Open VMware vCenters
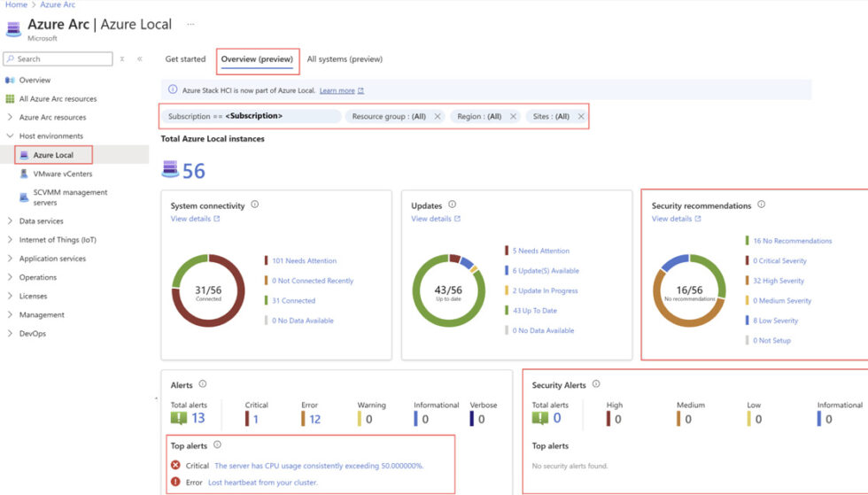This screenshot has height=495, width=868. click(x=62, y=174)
